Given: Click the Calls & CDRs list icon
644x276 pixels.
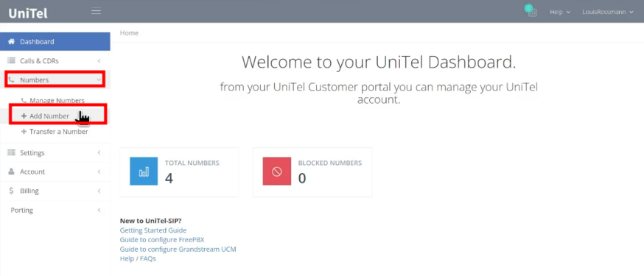Looking at the screenshot, I should pyautogui.click(x=12, y=60).
